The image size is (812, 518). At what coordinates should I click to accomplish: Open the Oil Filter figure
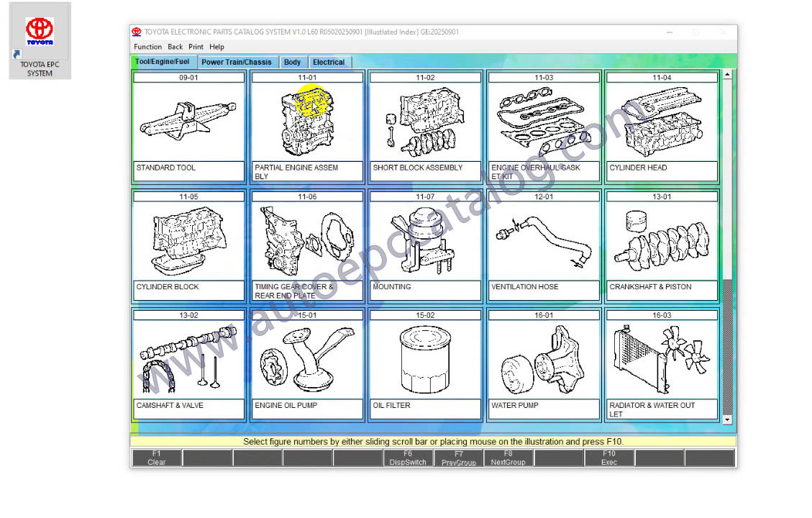point(425,359)
